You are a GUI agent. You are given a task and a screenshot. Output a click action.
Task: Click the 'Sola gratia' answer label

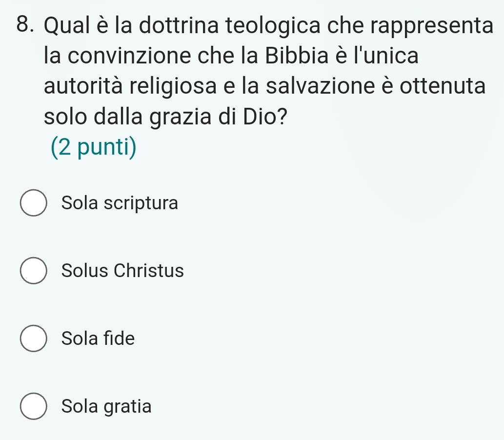tap(107, 405)
